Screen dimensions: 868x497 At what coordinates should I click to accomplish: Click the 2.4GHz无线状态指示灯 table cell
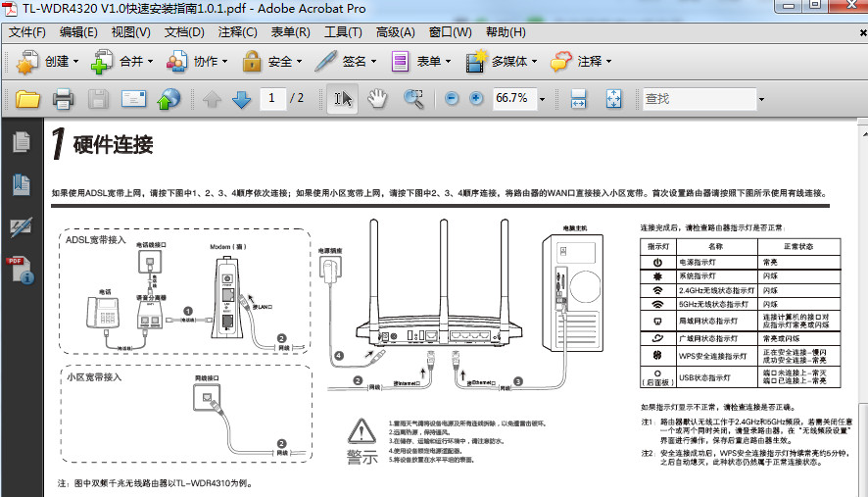pos(717,290)
